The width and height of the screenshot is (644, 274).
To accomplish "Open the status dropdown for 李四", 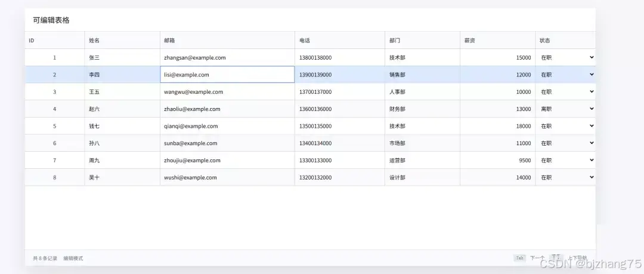I will coord(565,75).
